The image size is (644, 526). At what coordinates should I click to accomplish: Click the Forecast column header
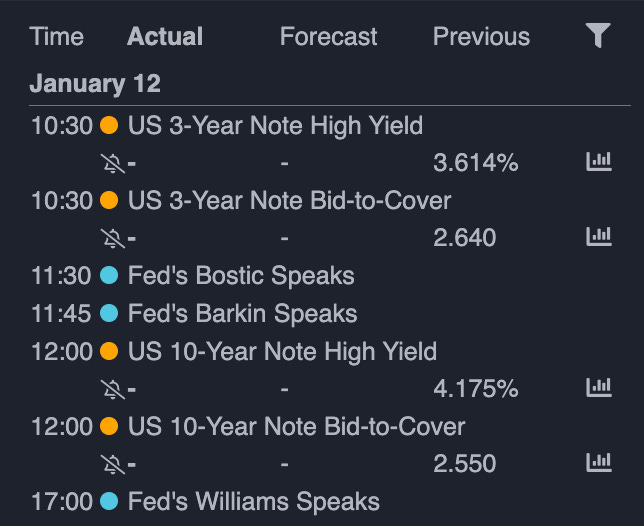tap(329, 37)
